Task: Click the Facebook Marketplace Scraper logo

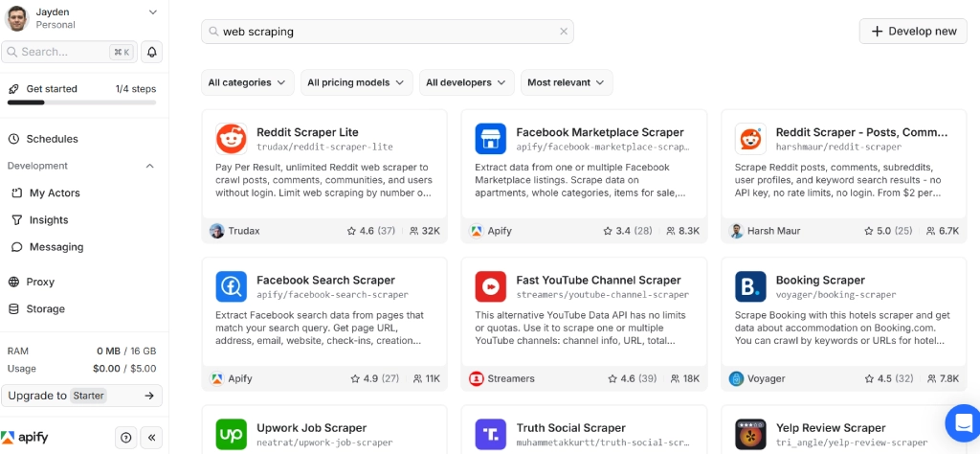Action: click(x=491, y=139)
